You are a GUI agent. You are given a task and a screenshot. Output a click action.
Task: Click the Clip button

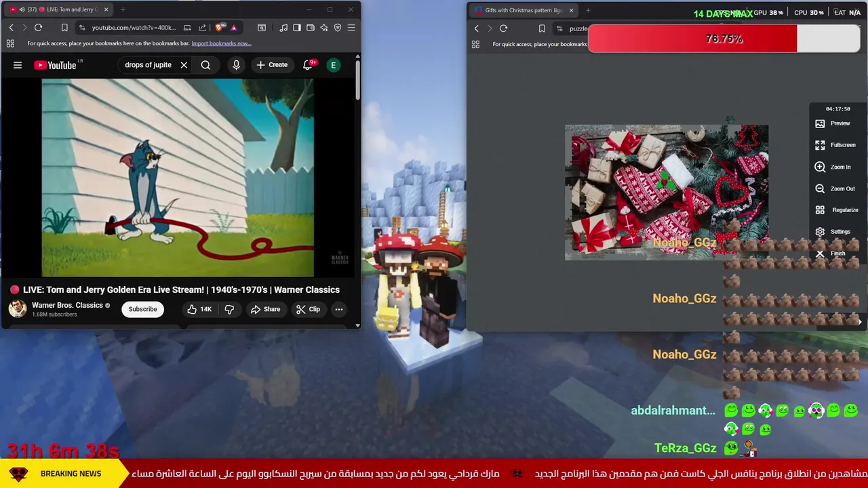click(308, 309)
